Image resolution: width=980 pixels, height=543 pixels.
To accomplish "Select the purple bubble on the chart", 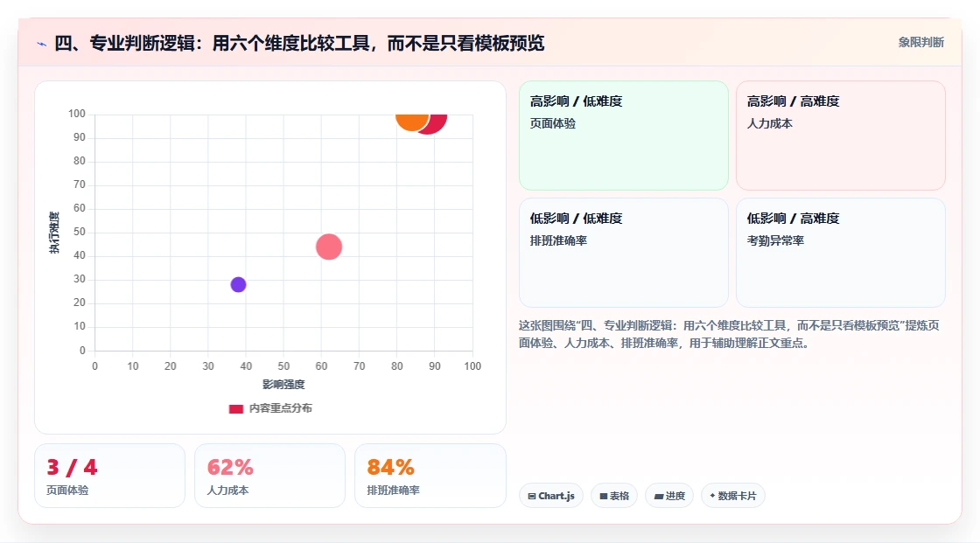I will (238, 284).
